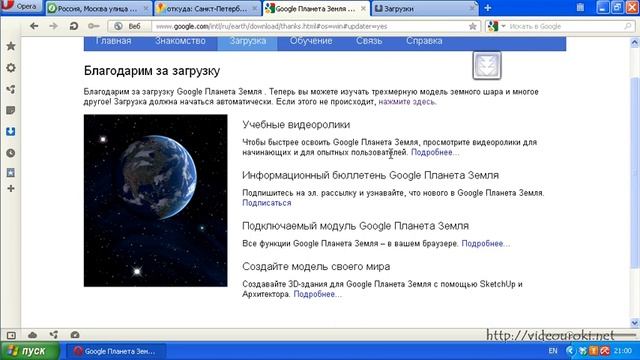Open the 'Связь' navigation item
Image resolution: width=640 pixels, height=360 pixels.
tap(369, 41)
